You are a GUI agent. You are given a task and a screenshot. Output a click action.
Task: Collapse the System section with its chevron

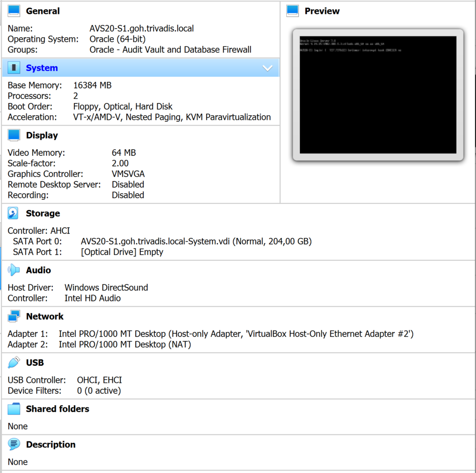pos(267,68)
